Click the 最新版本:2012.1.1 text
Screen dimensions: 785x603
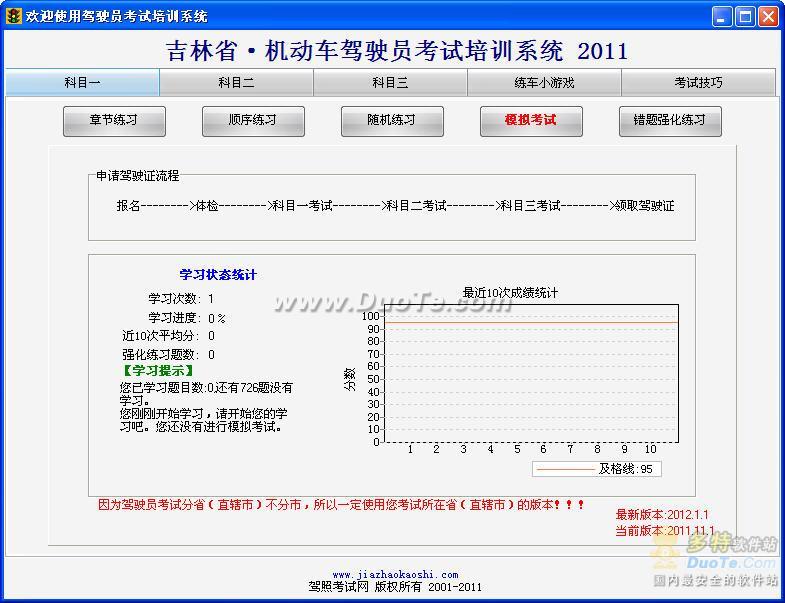point(661,514)
